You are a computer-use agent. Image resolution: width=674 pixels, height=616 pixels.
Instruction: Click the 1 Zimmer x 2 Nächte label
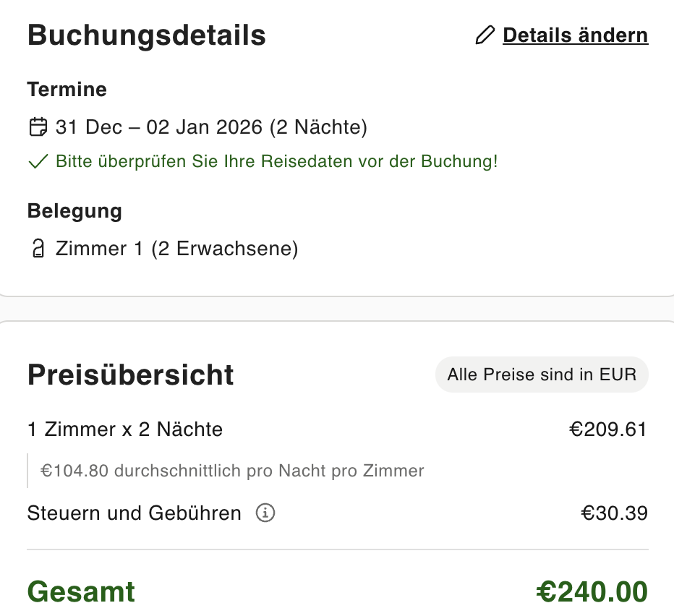[125, 429]
